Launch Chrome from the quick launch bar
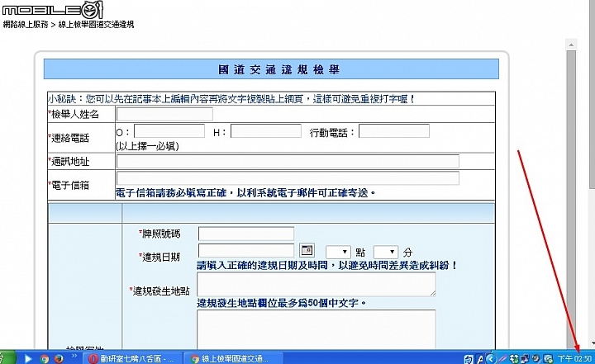This screenshot has width=595, height=364. tap(45, 359)
